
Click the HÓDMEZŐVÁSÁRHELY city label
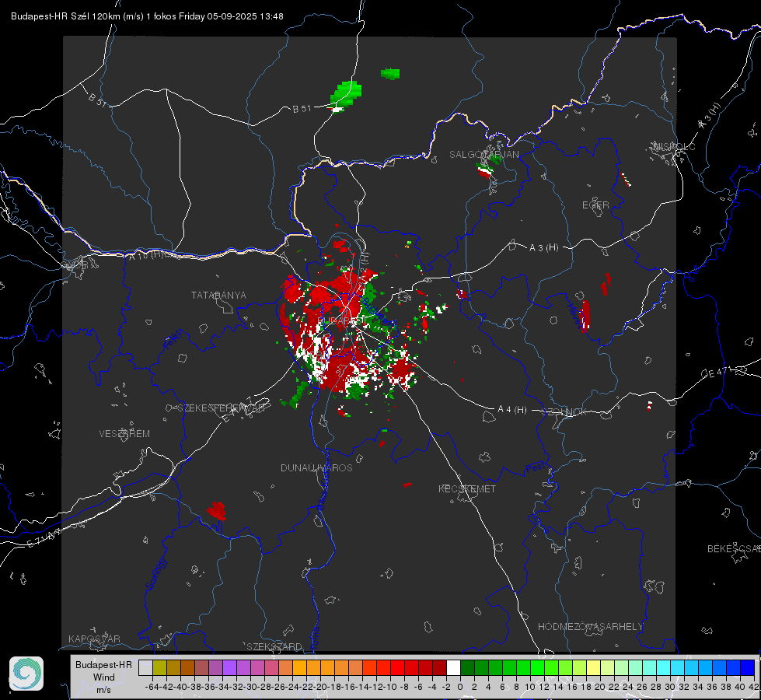(x=590, y=627)
